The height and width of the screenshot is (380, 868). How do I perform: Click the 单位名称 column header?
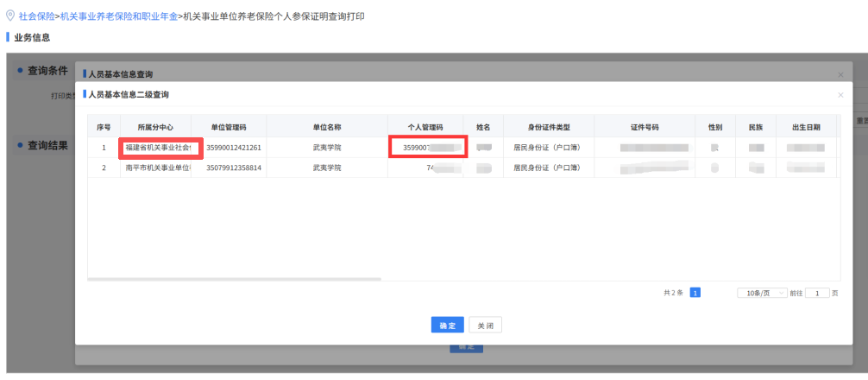[326, 127]
